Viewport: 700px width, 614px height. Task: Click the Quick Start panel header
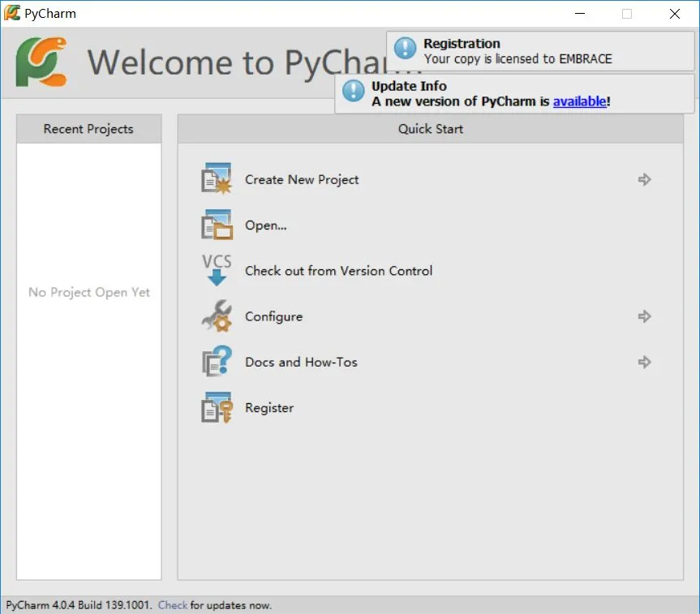(431, 129)
